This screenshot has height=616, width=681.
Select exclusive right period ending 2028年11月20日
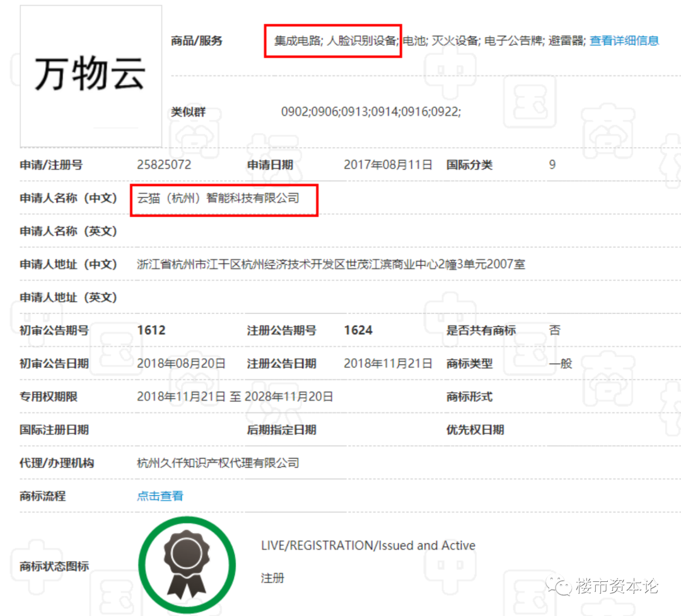point(235,397)
